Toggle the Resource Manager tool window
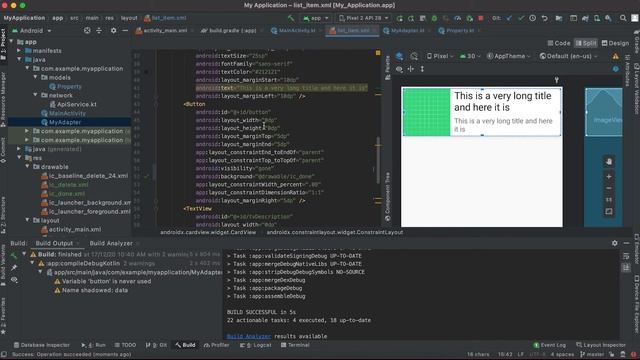 3,99
